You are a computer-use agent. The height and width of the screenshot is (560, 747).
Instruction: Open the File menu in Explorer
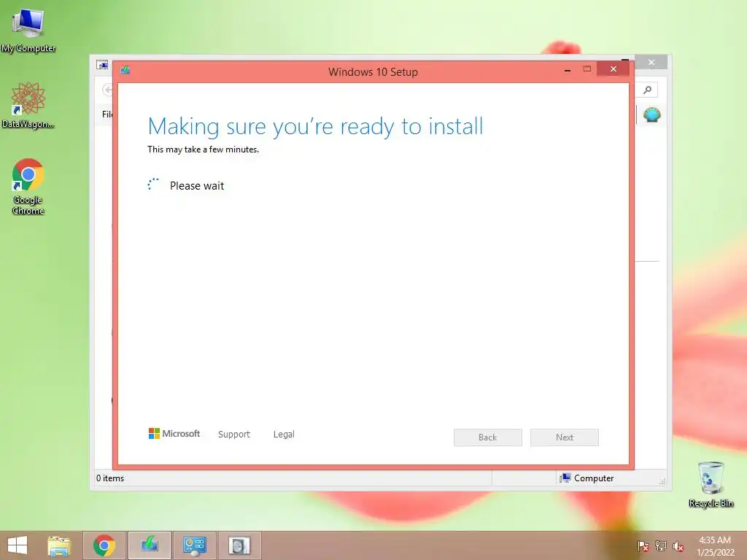107,114
